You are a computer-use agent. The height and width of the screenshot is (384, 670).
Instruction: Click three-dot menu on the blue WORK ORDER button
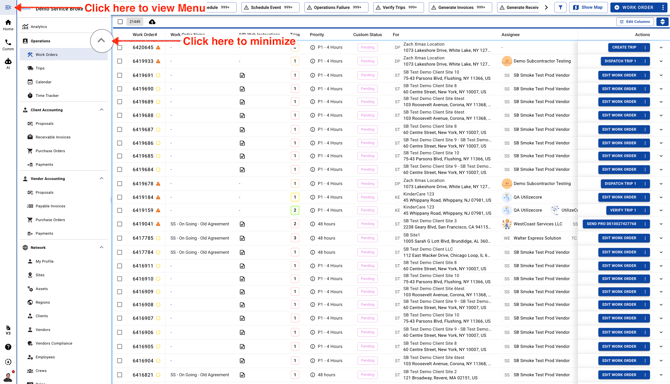(663, 7)
